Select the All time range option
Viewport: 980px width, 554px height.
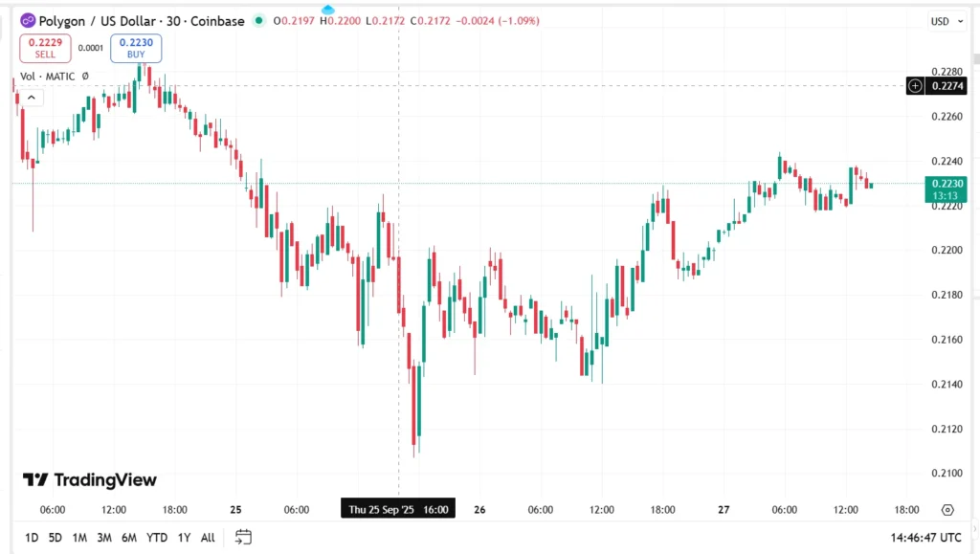207,537
